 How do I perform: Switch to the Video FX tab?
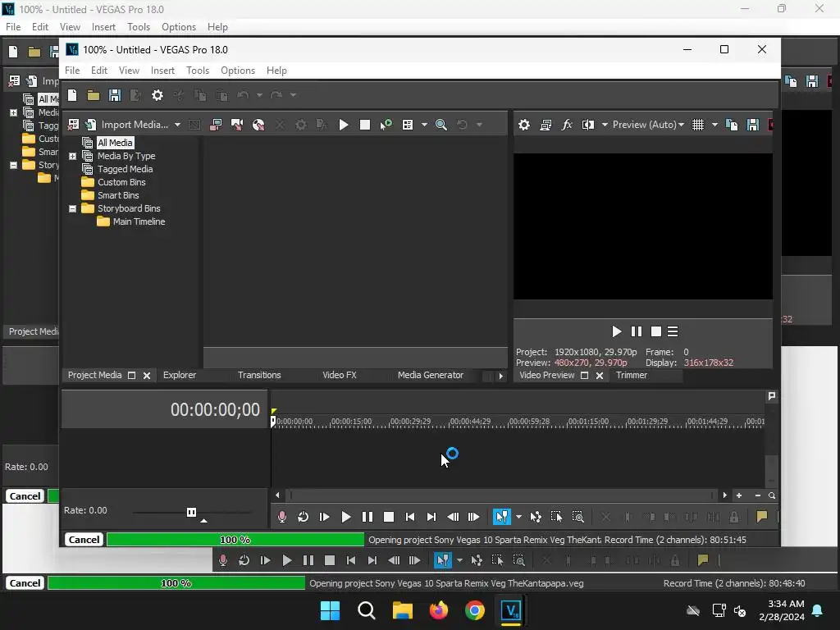[339, 375]
